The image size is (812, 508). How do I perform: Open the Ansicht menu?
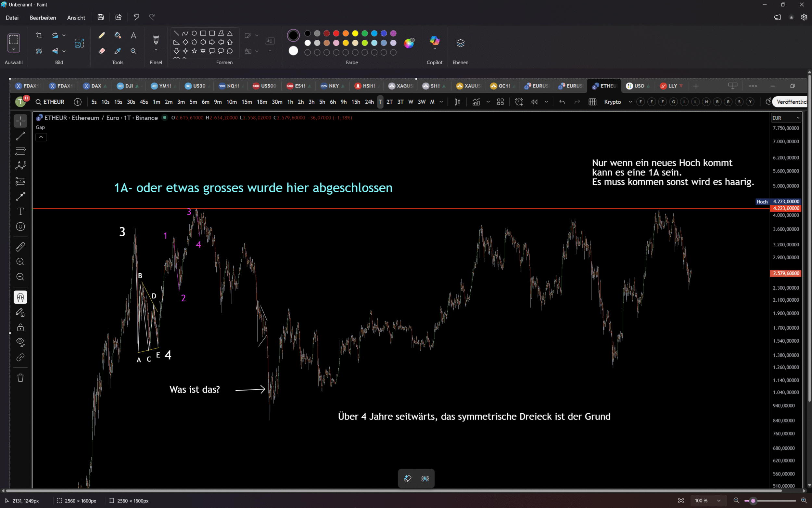pos(76,18)
